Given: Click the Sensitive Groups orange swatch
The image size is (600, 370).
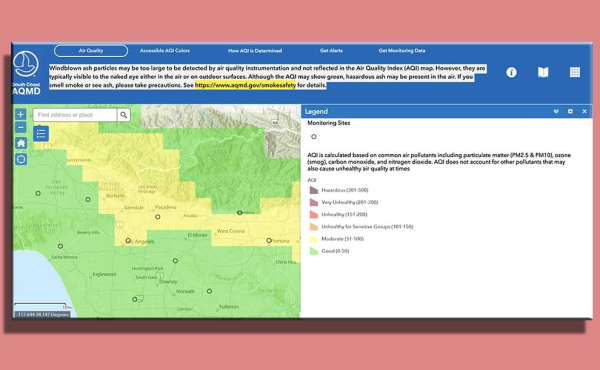Looking at the screenshot, I should (314, 227).
